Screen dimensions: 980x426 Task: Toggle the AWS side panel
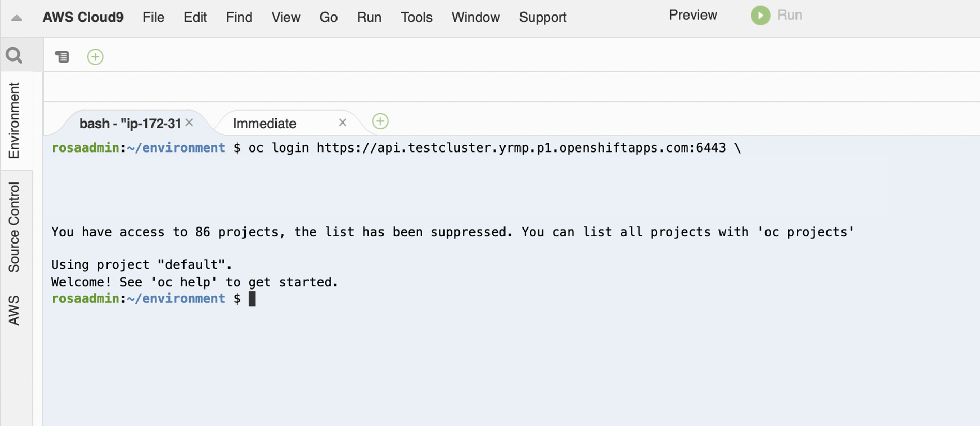14,310
